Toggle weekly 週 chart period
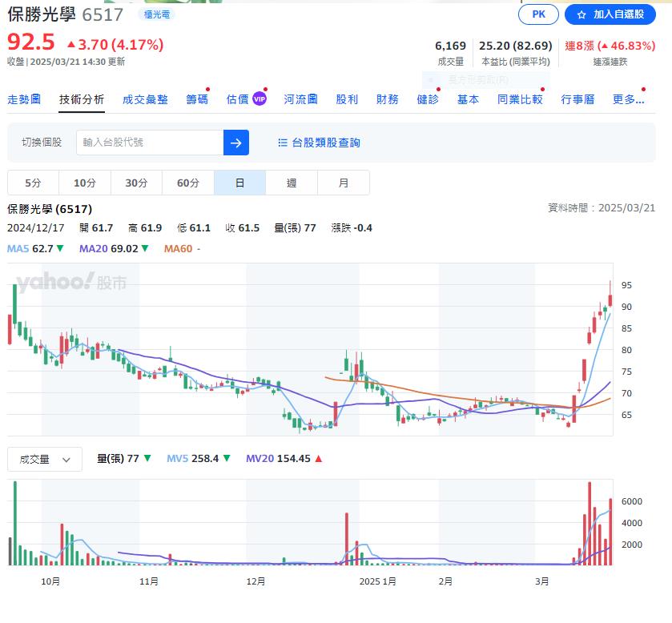672x623 pixels. pyautogui.click(x=292, y=183)
